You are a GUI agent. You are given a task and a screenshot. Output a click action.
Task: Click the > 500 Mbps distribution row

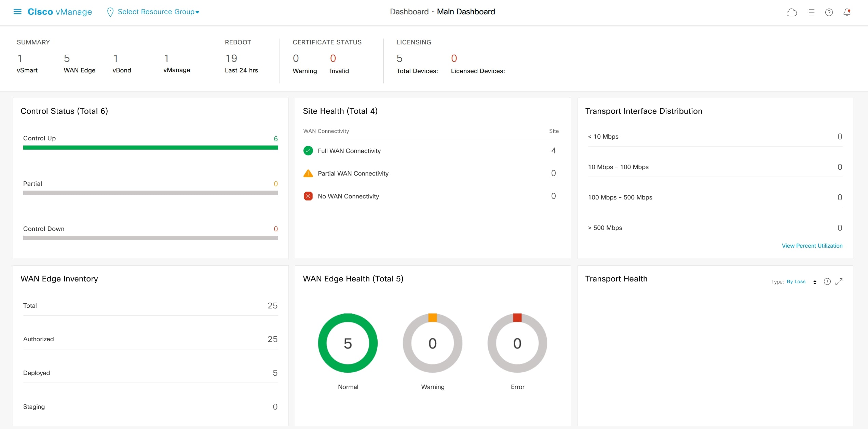(715, 228)
